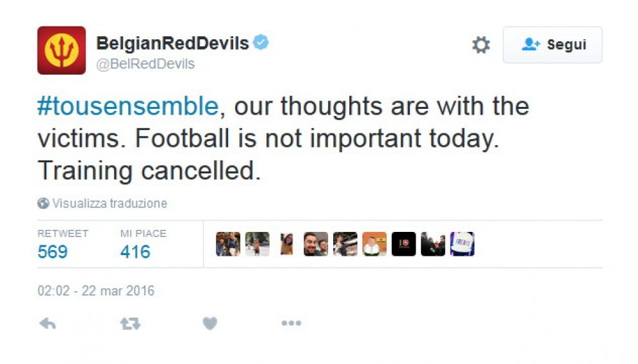Open the gear settings dropdown

tap(481, 44)
